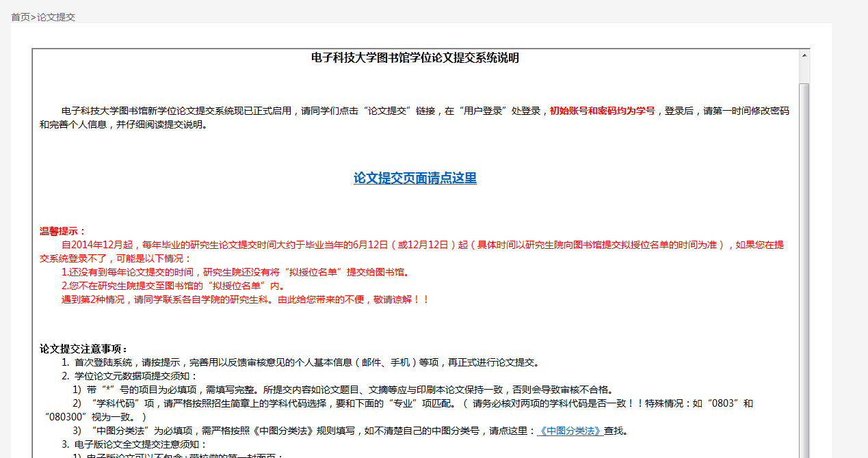Click the red line 2.您不在研究生院提交至图书馆的“拟授位名单”内。
This screenshot has width=868, height=458.
click(173, 286)
